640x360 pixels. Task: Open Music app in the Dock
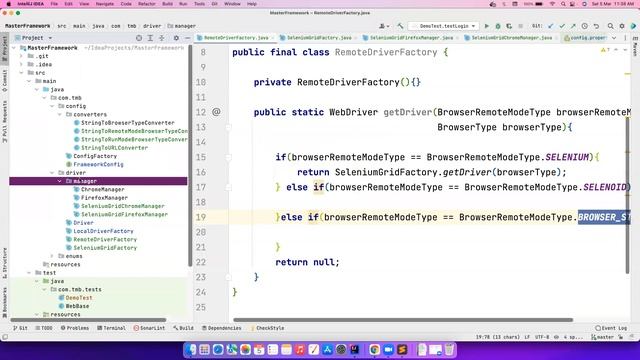click(x=300, y=349)
